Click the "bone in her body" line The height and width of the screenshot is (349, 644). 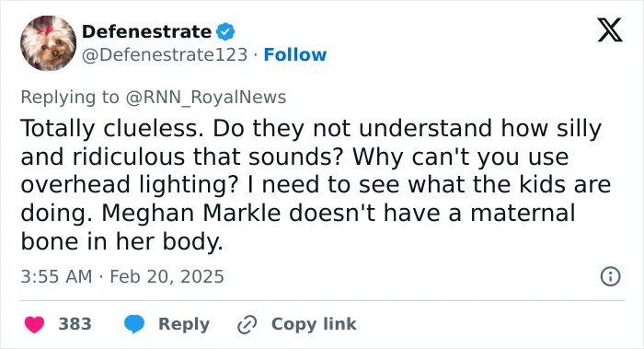click(x=122, y=241)
